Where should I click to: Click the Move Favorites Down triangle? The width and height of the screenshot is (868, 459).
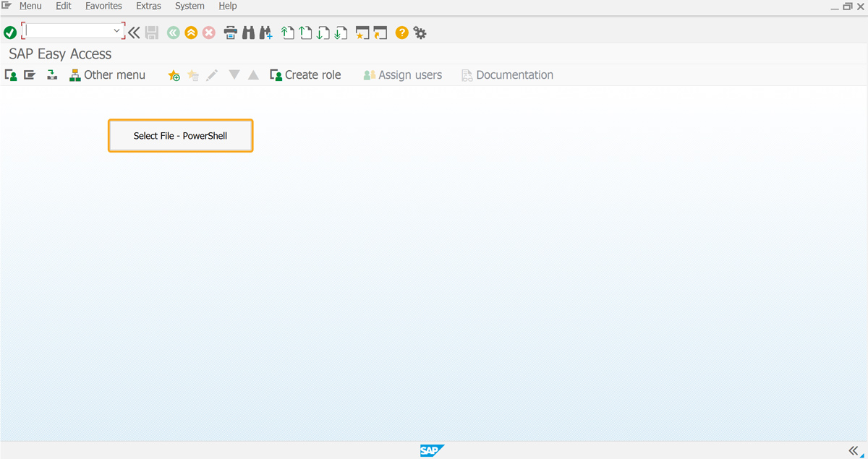pyautogui.click(x=234, y=74)
